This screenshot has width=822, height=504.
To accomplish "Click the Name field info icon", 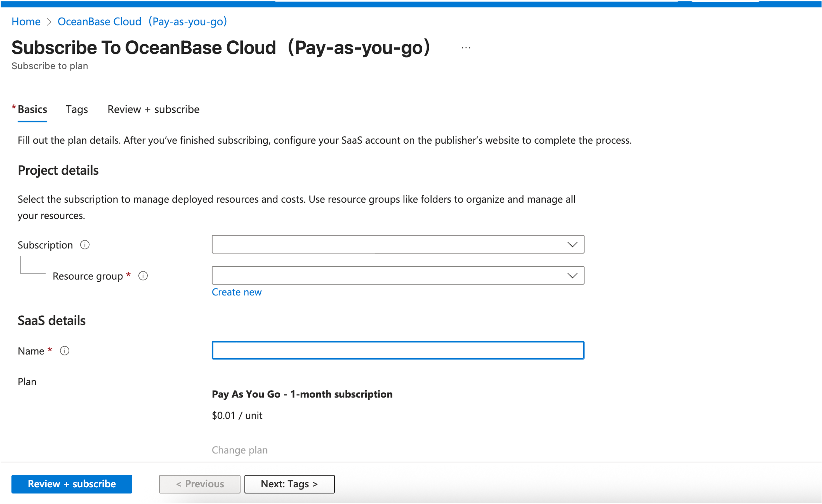I will click(x=64, y=351).
